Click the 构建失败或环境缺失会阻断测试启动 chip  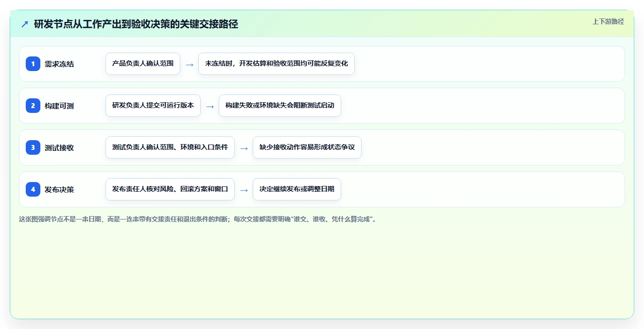[280, 106]
